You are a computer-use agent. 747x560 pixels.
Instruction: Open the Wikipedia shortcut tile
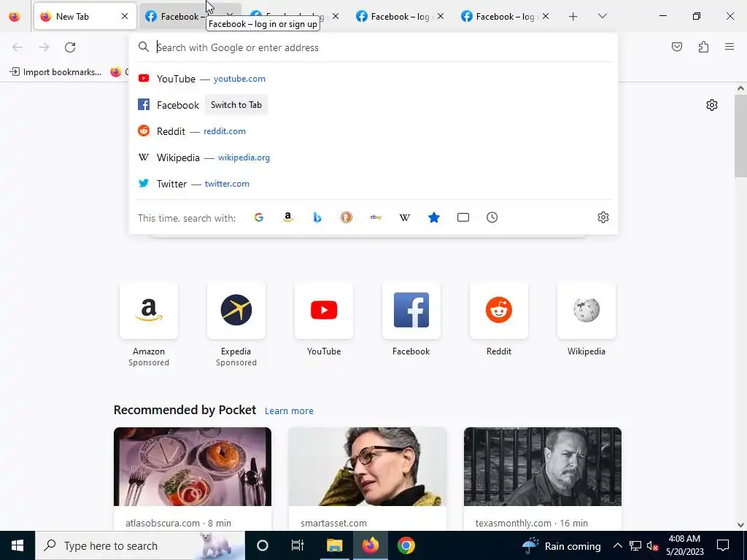pyautogui.click(x=587, y=311)
